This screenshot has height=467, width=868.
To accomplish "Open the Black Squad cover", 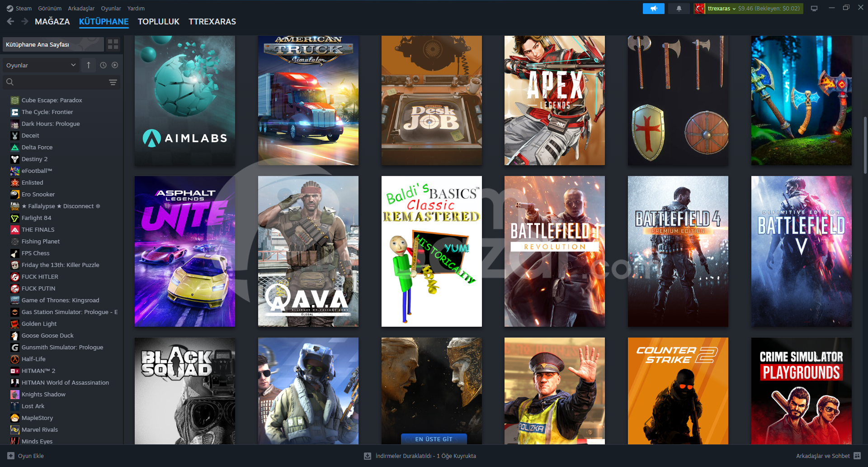I will coord(185,391).
